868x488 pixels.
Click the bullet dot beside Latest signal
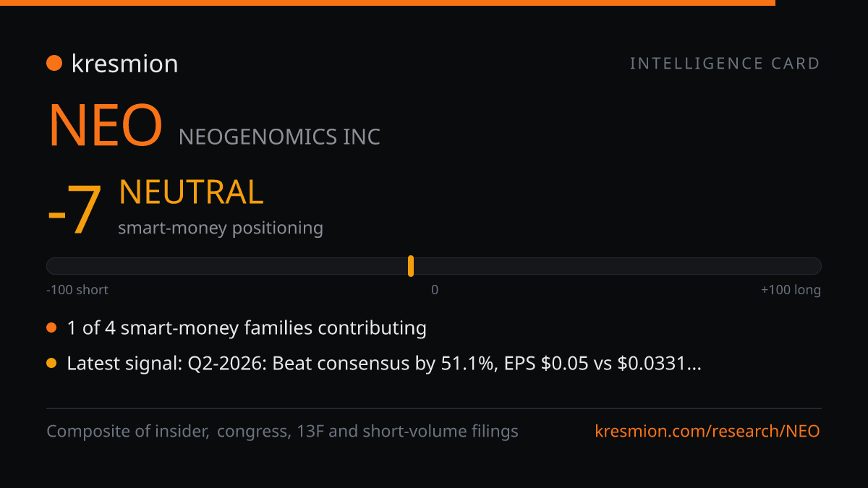pyautogui.click(x=51, y=364)
